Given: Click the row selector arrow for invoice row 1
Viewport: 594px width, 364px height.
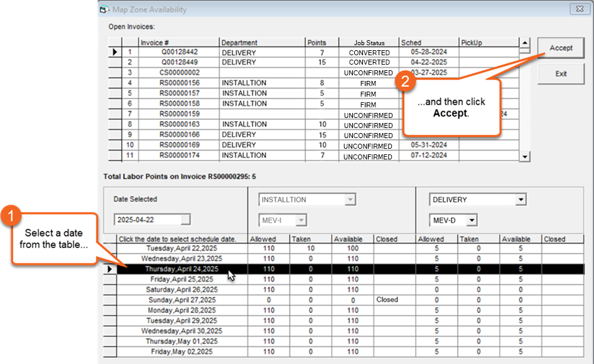Looking at the screenshot, I should [115, 53].
